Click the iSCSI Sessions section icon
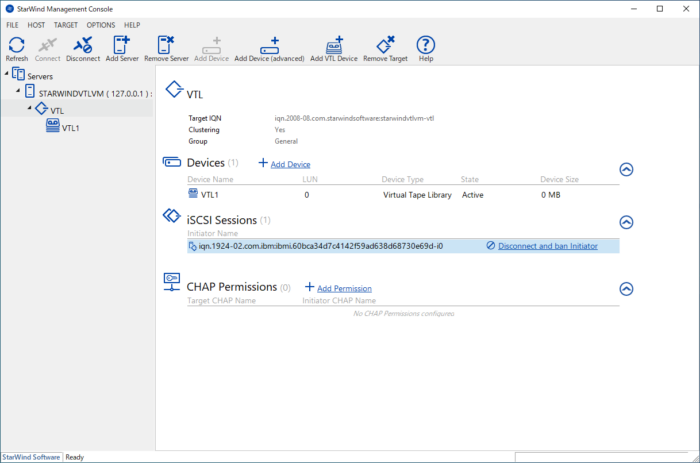 click(x=171, y=216)
